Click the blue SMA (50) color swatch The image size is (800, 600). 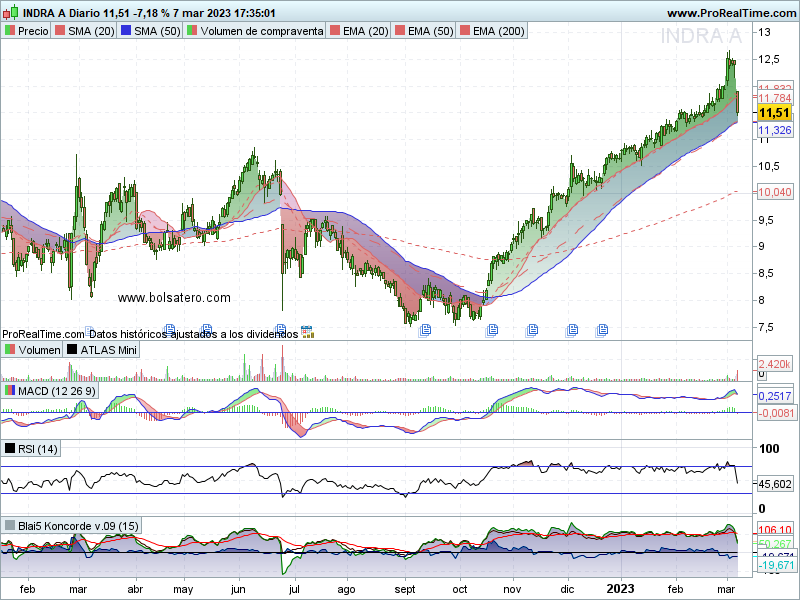[x=125, y=31]
